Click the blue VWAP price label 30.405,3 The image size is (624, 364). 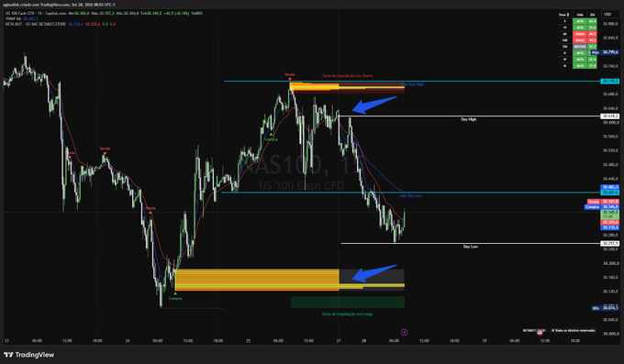pyautogui.click(x=609, y=187)
